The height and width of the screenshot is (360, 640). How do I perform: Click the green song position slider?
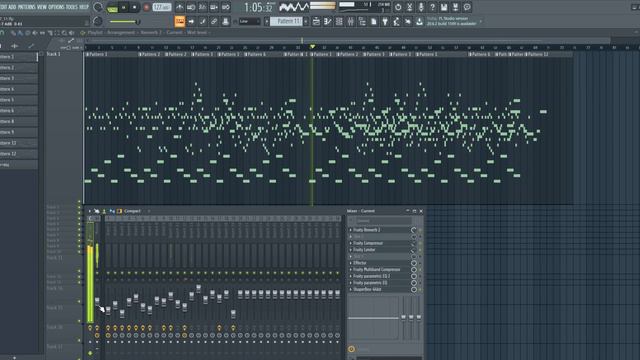tap(124, 22)
